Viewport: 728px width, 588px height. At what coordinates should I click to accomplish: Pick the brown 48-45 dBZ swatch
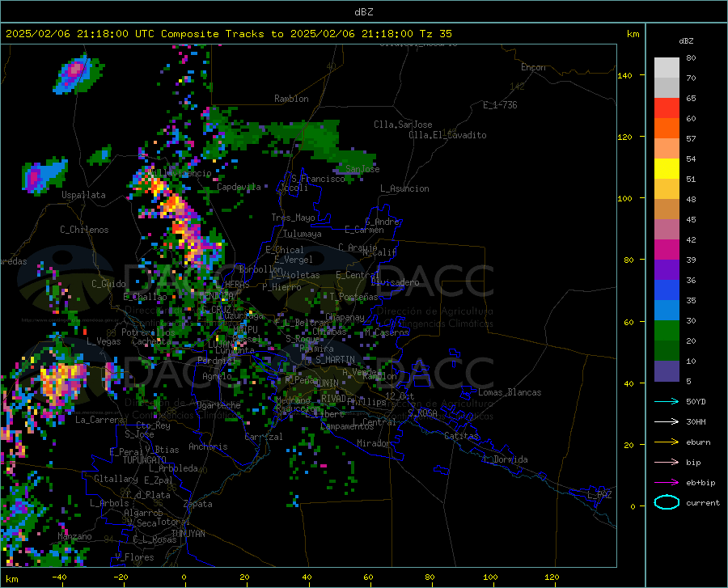click(667, 209)
